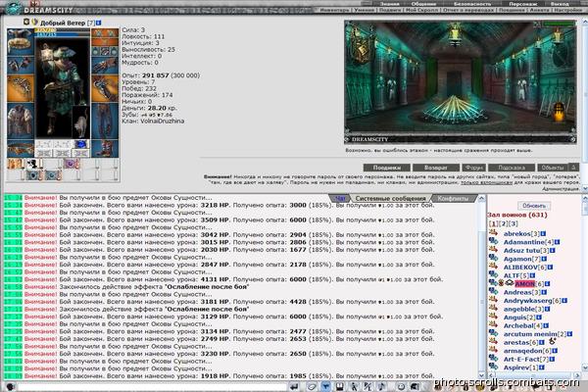
Task: Open info icon next to armaqedon[6]
Action: [555, 351]
